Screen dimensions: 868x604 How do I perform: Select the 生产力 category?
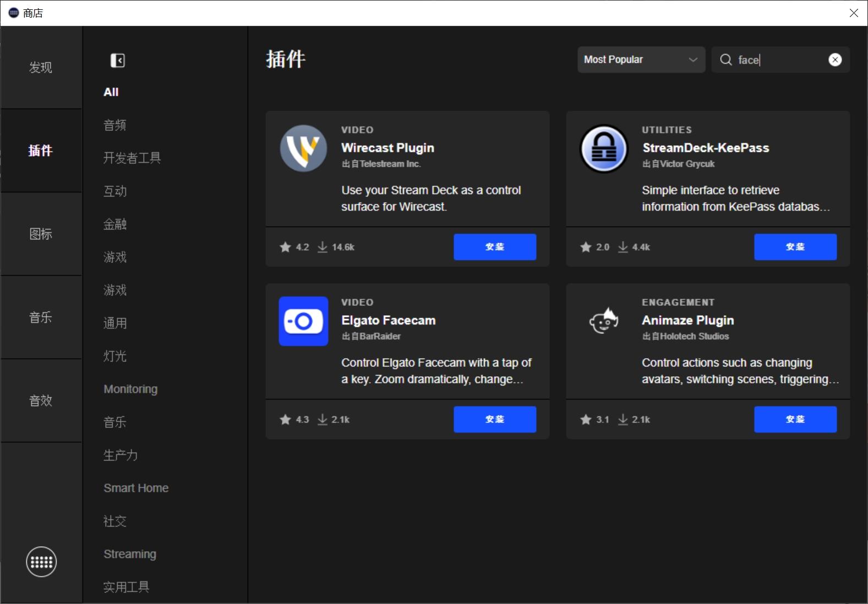[x=121, y=455]
